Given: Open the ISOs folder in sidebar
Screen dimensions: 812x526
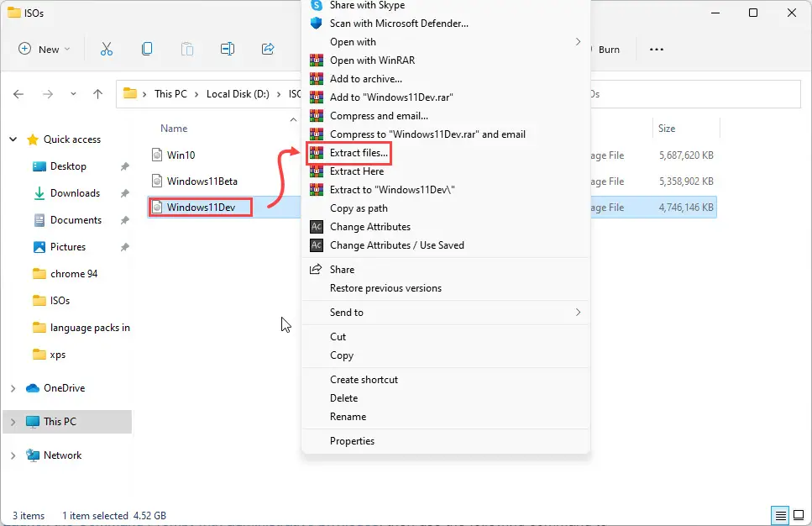Looking at the screenshot, I should coord(60,301).
